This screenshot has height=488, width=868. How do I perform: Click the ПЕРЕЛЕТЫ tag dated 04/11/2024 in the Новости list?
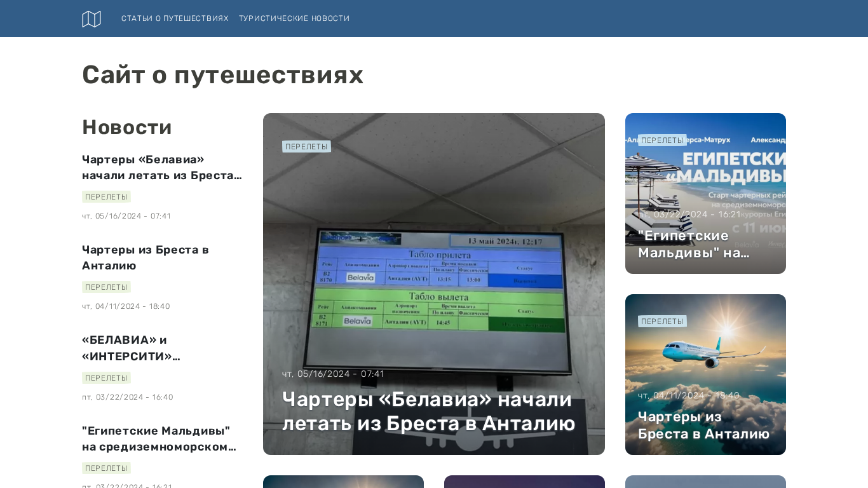click(106, 287)
